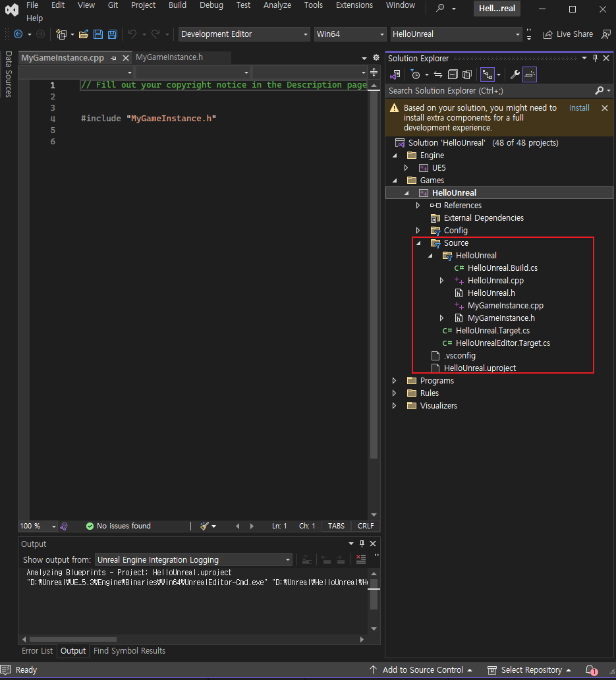
Task: Collapse the Engine folder node
Action: (395, 156)
